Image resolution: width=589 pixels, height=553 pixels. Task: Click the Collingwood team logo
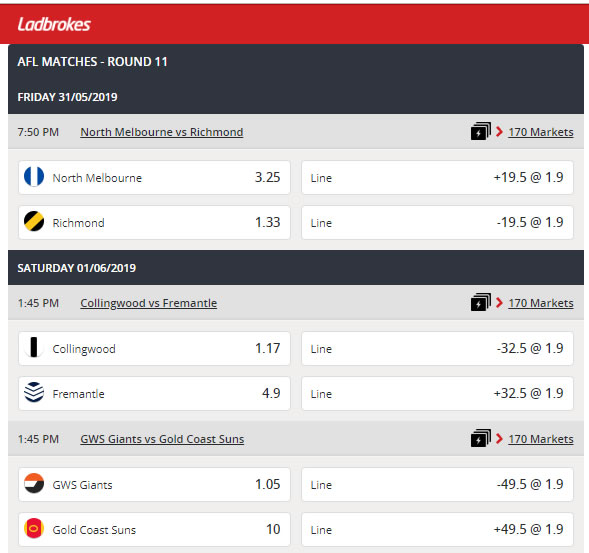coord(34,347)
